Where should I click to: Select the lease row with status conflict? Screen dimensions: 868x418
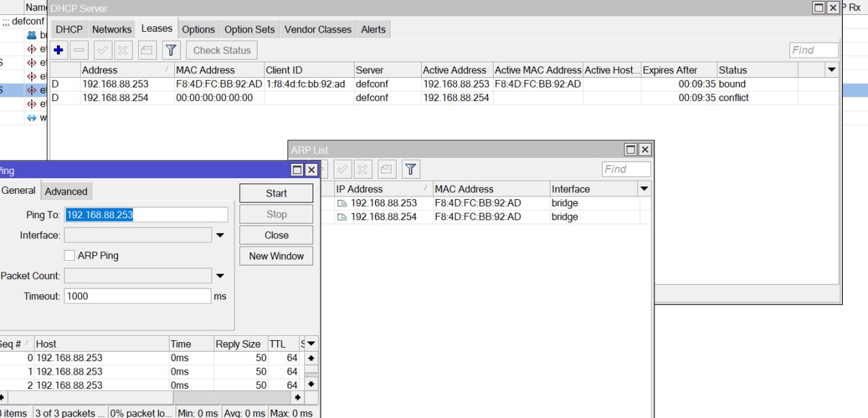click(x=444, y=98)
